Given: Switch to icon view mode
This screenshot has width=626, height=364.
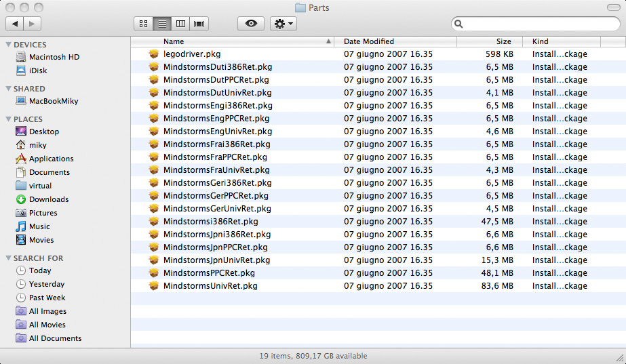Looking at the screenshot, I should 143,24.
